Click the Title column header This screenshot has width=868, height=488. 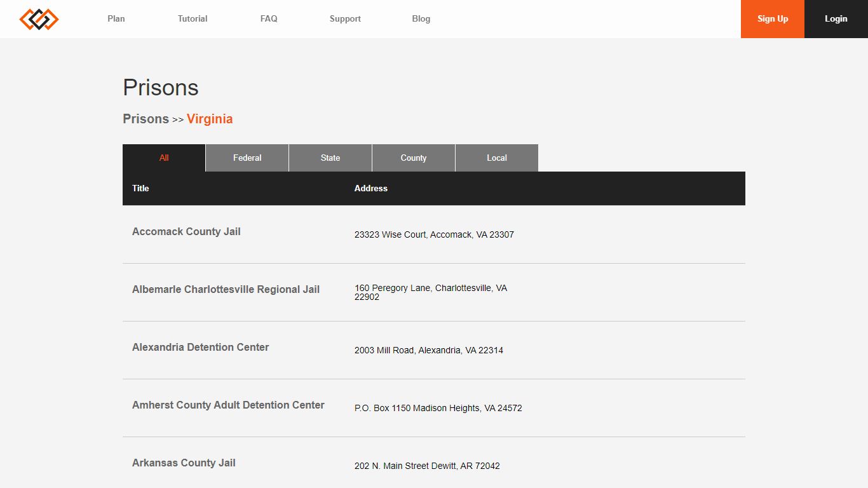pyautogui.click(x=140, y=188)
